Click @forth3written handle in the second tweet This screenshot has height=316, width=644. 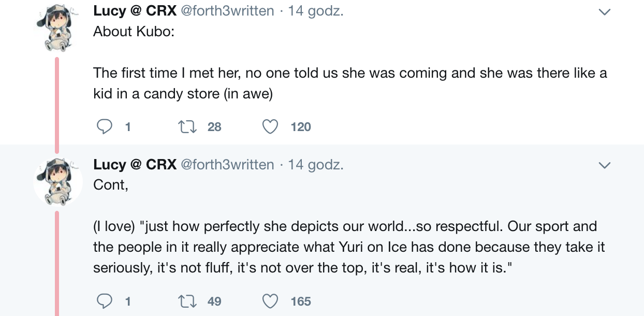tap(227, 165)
